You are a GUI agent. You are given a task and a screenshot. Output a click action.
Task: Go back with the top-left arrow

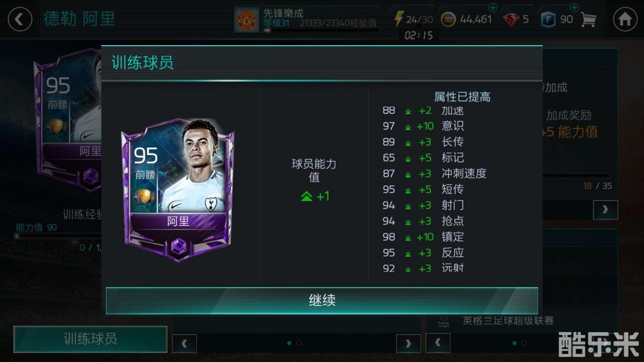[x=20, y=19]
